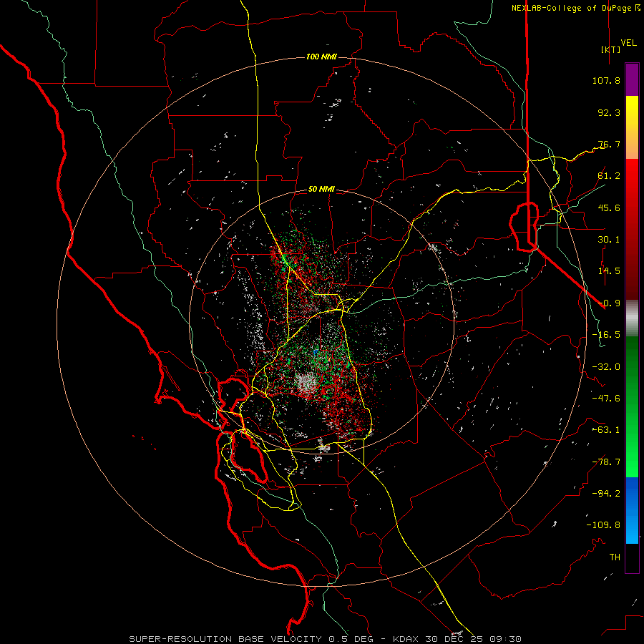Image resolution: width=644 pixels, height=644 pixels.
Task: Click the 45.6 velocity scale label
Action: click(609, 208)
